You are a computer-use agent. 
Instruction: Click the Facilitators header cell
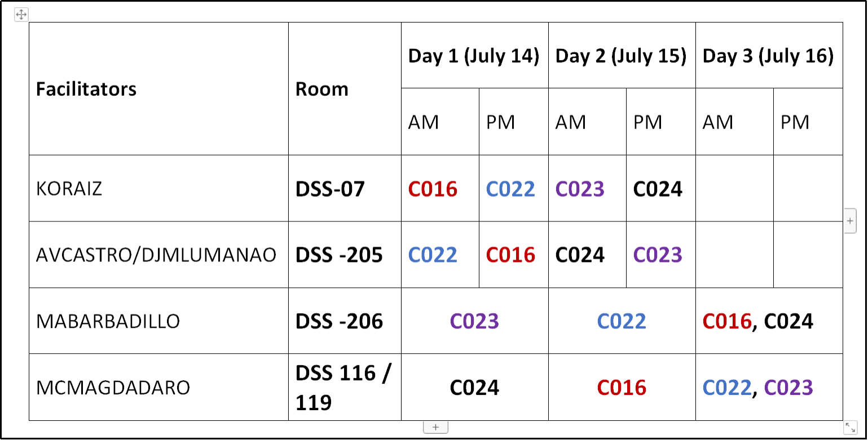click(86, 89)
